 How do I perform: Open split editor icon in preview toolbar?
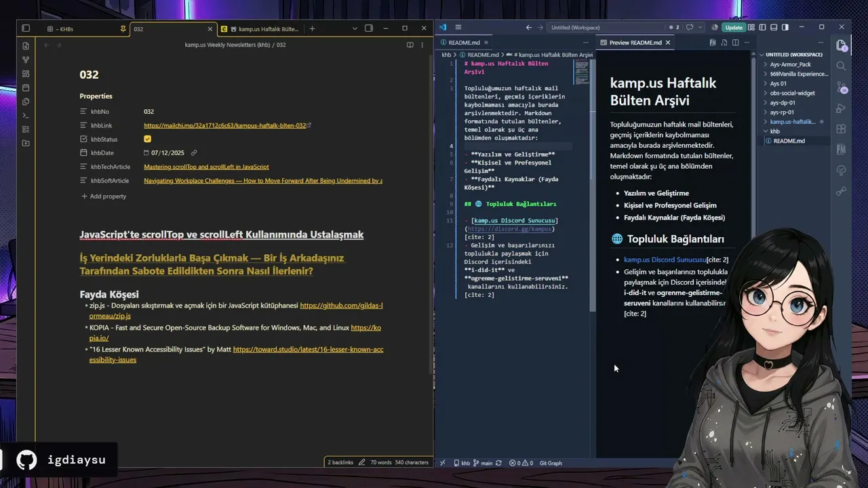coord(735,43)
